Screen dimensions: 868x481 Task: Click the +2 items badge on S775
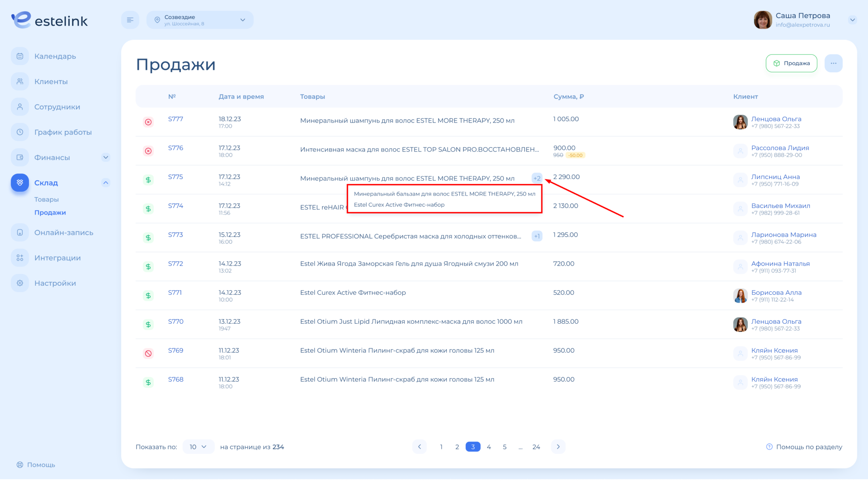(537, 178)
